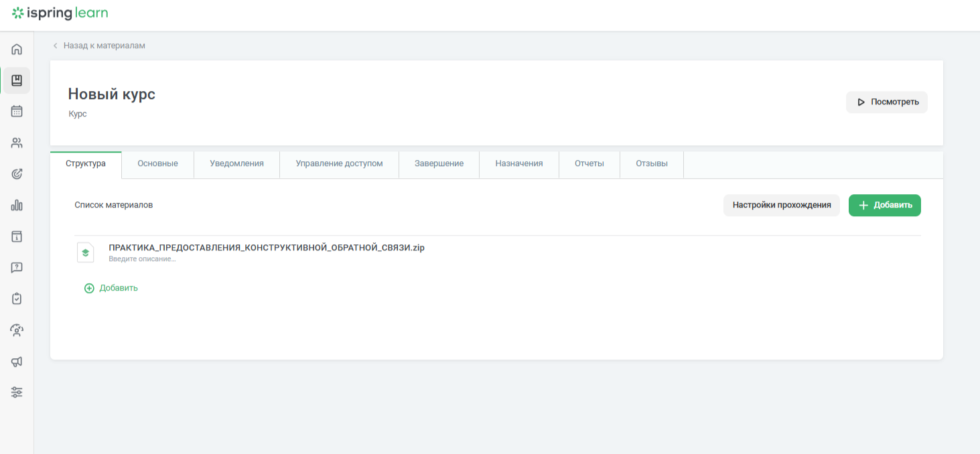Click the green Добавить button
The image size is (980, 454).
tap(884, 206)
